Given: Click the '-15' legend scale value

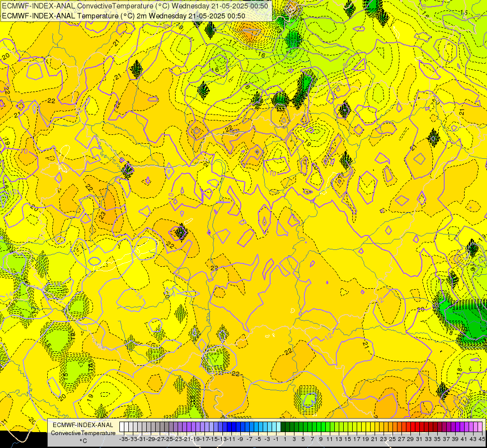Looking at the screenshot, I should [x=214, y=440].
